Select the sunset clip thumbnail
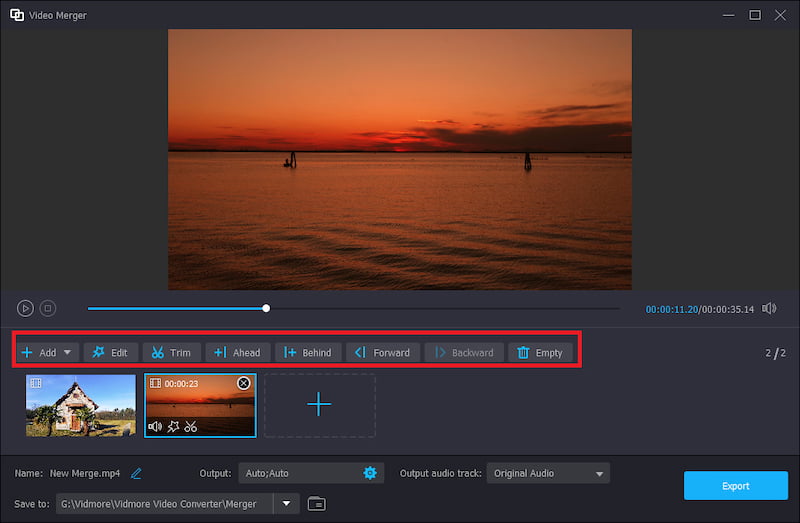 click(x=200, y=406)
